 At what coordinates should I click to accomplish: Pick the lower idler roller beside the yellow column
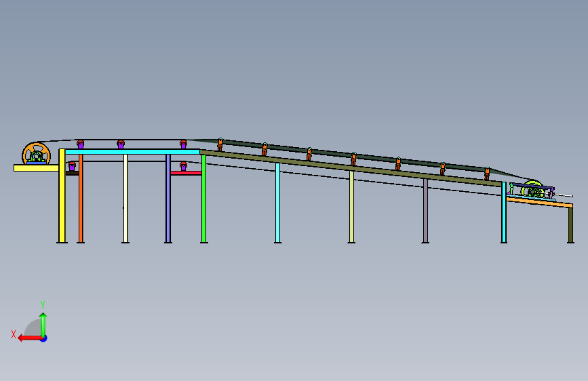click(72, 166)
